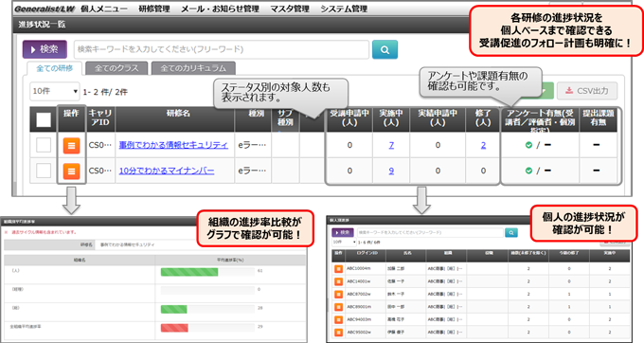Click the ログインID column header
644x343 pixels.
(366, 255)
